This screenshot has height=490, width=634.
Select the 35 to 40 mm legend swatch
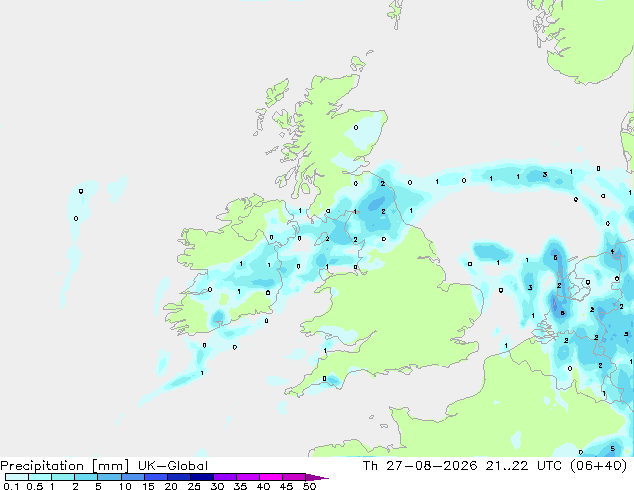tap(247, 477)
